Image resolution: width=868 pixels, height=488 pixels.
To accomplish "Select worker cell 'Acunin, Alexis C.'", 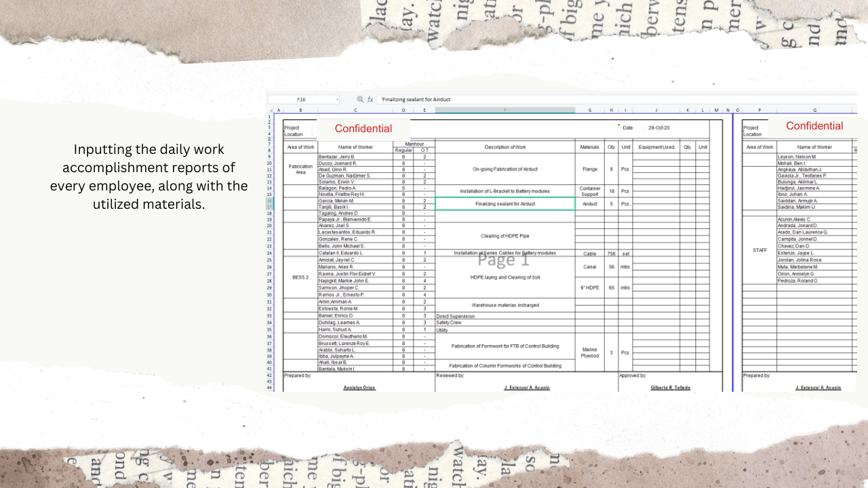I will click(814, 220).
